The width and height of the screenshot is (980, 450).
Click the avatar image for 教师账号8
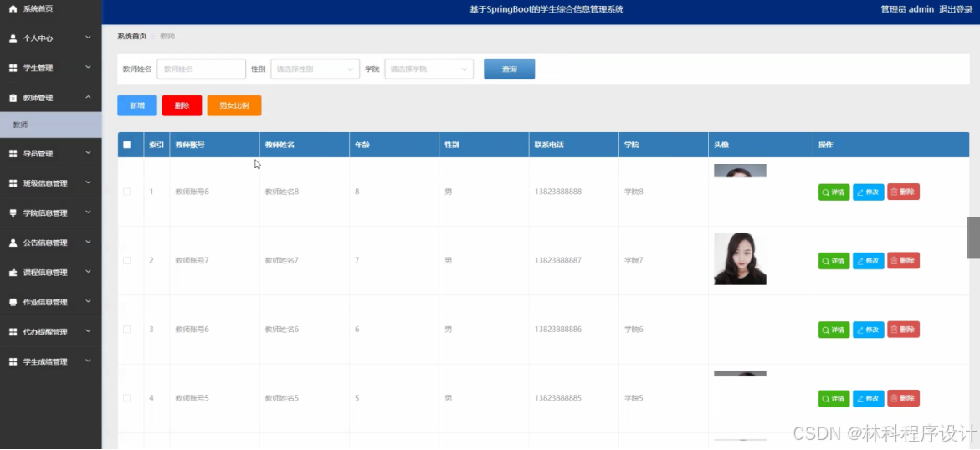(740, 171)
